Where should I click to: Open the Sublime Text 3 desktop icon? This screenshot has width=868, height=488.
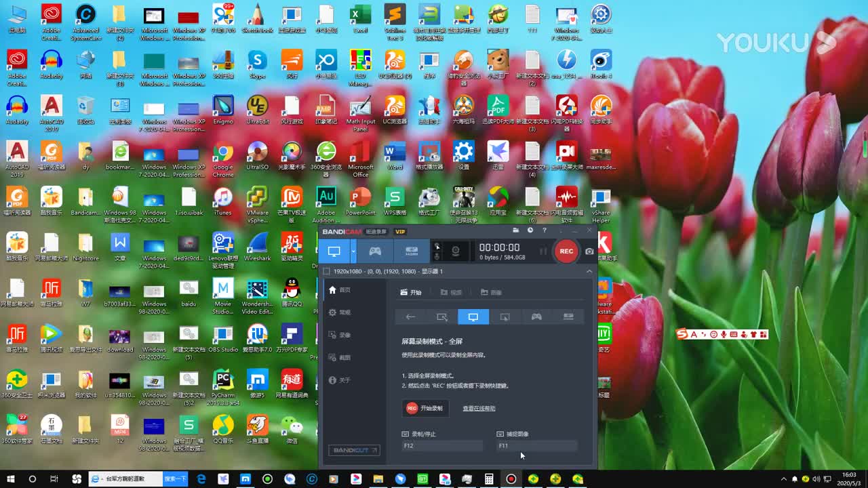395,22
